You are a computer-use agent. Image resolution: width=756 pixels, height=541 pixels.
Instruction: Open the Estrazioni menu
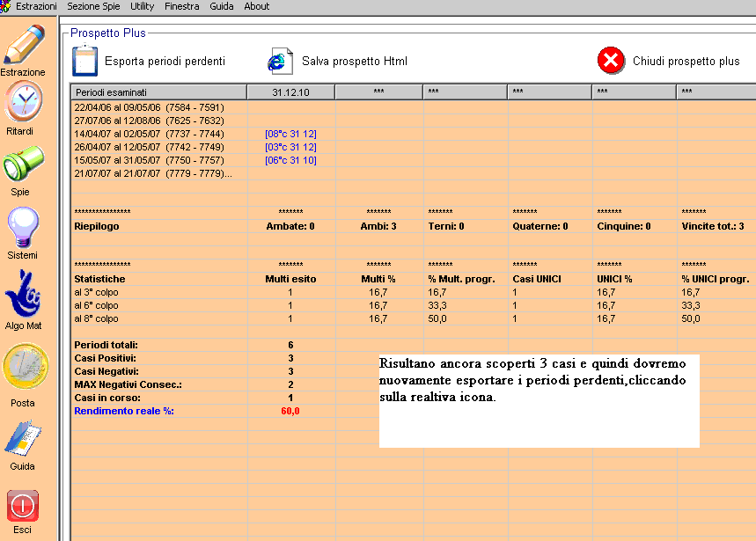[x=36, y=6]
